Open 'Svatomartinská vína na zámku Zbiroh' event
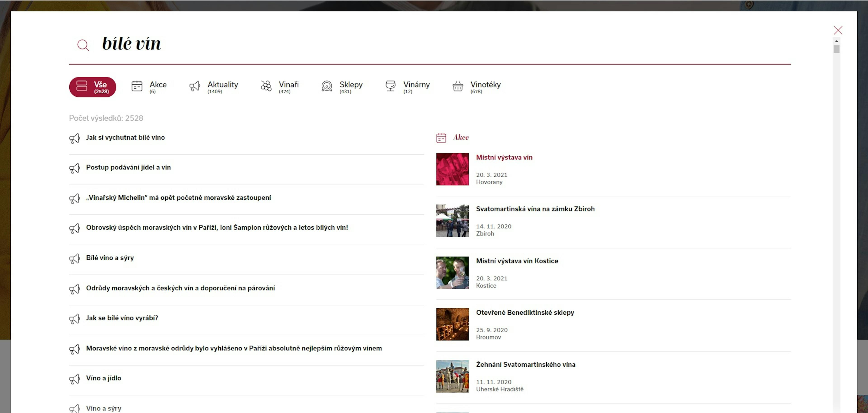This screenshot has height=413, width=868. (x=535, y=209)
